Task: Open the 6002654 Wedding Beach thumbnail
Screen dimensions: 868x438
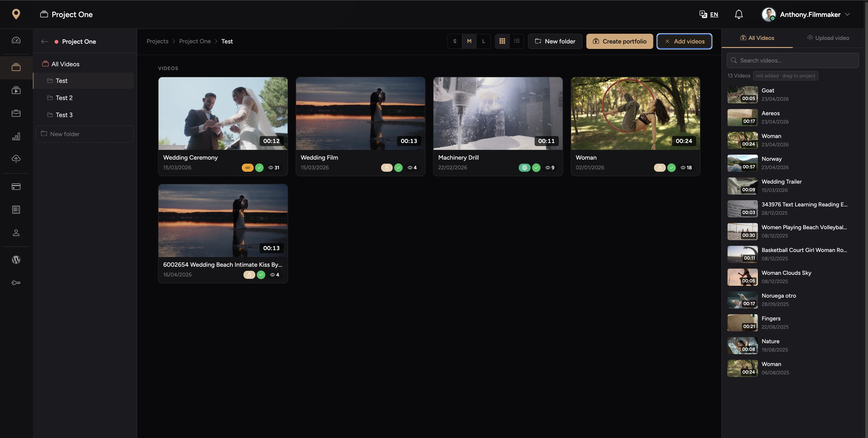Action: [x=223, y=220]
